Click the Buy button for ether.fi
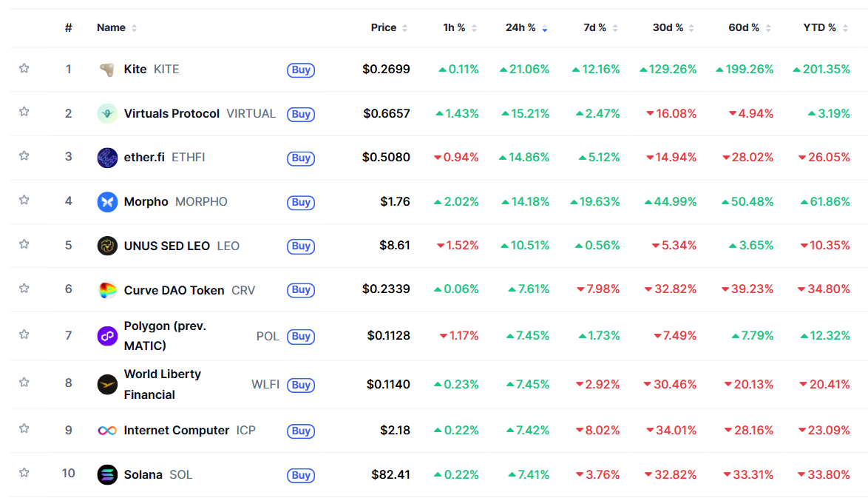The width and height of the screenshot is (868, 498). (x=301, y=158)
